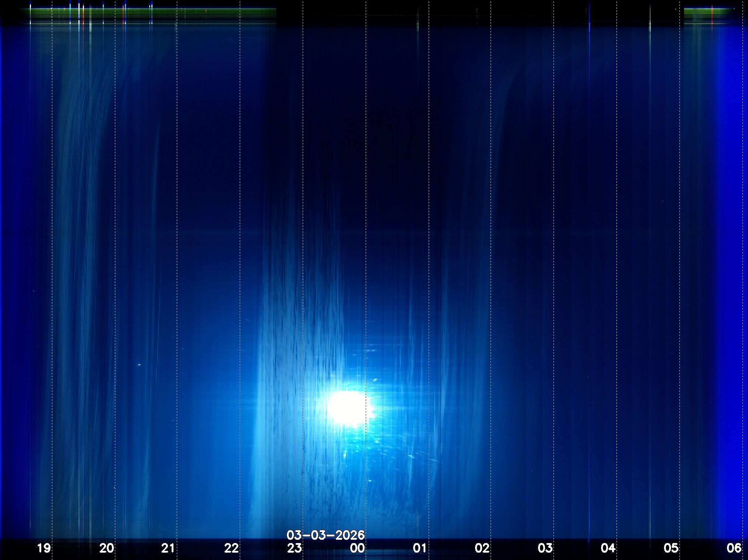The width and height of the screenshot is (748, 560).
Task: Click the small white dash left of 21 gridline
Action: click(139, 365)
